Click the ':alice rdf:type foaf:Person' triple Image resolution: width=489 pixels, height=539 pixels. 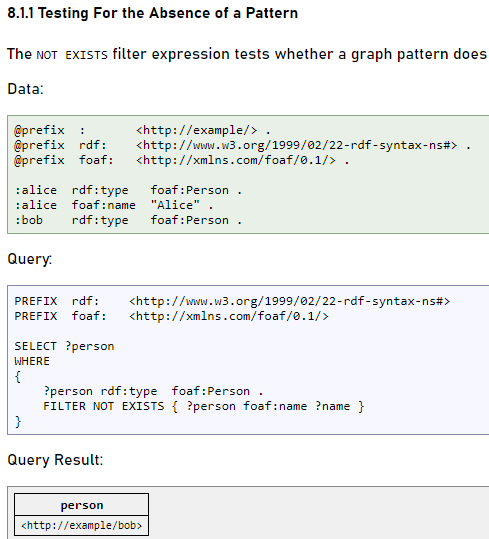tap(128, 190)
